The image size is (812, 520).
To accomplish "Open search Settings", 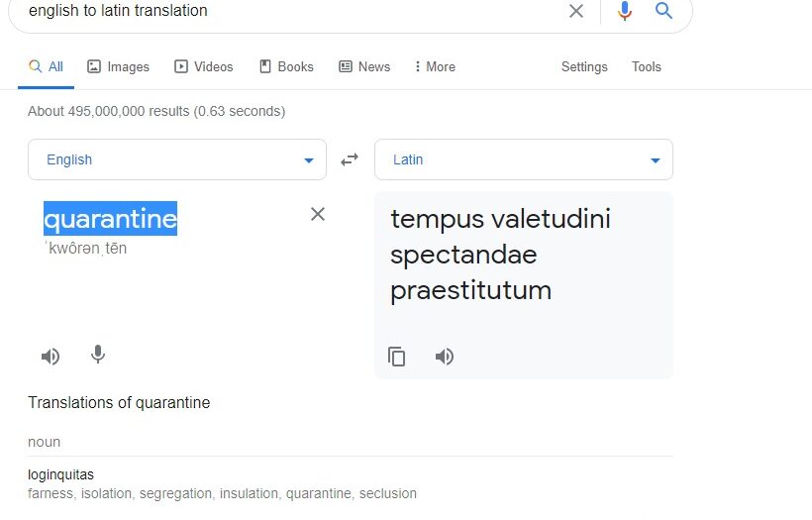I will [584, 67].
